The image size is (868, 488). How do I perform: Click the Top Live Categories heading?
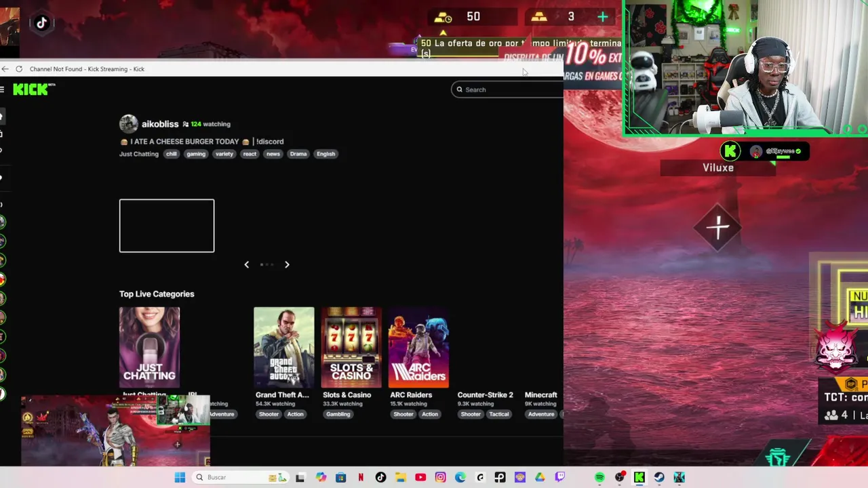[157, 294]
